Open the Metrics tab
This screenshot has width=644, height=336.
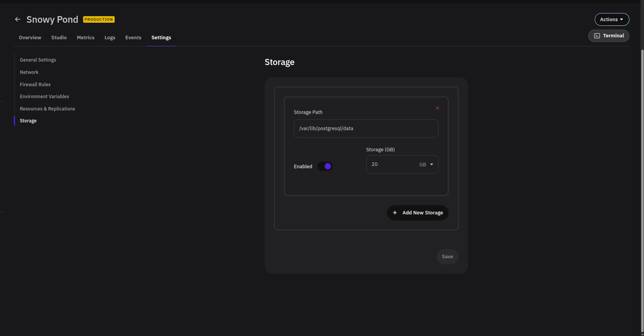85,38
